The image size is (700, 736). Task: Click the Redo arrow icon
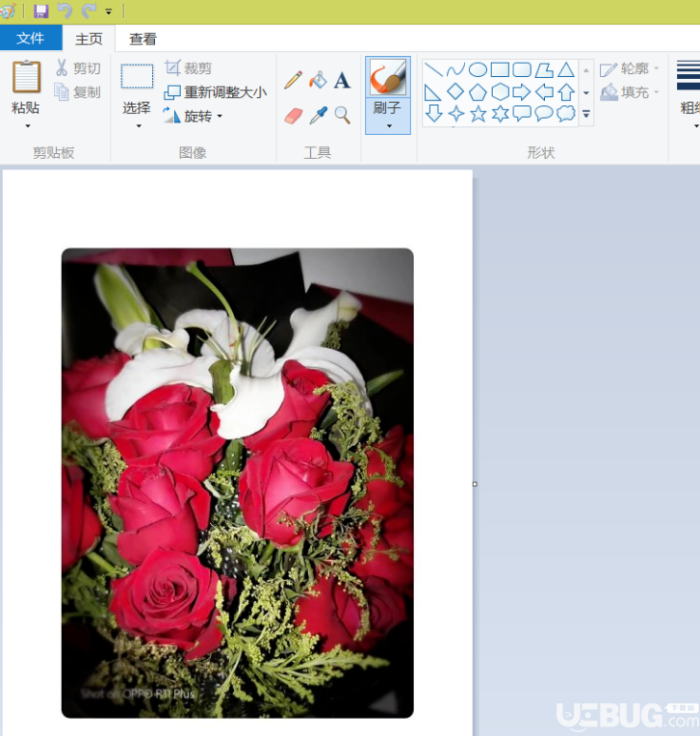[x=89, y=11]
